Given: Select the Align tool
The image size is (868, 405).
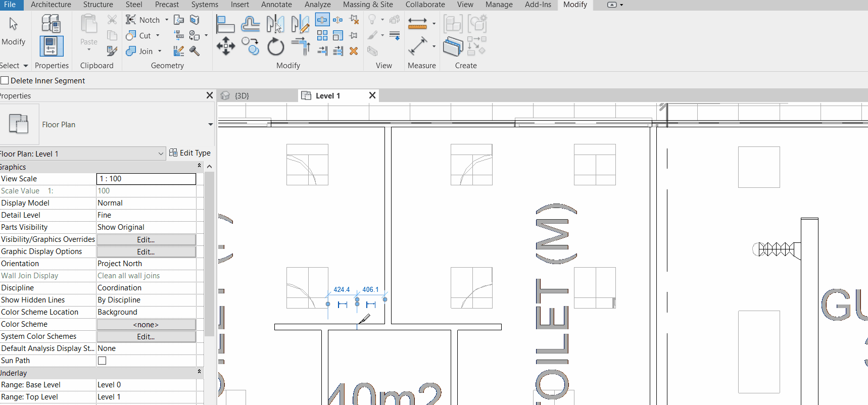Looking at the screenshot, I should point(225,24).
